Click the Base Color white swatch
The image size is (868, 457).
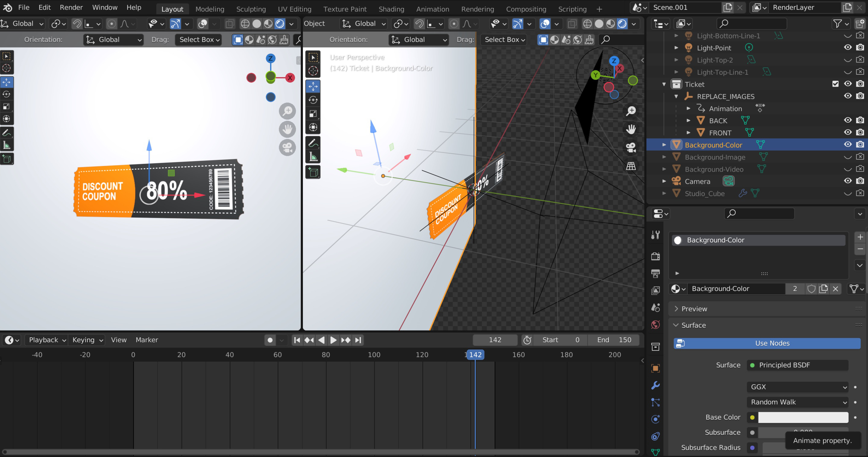point(803,417)
